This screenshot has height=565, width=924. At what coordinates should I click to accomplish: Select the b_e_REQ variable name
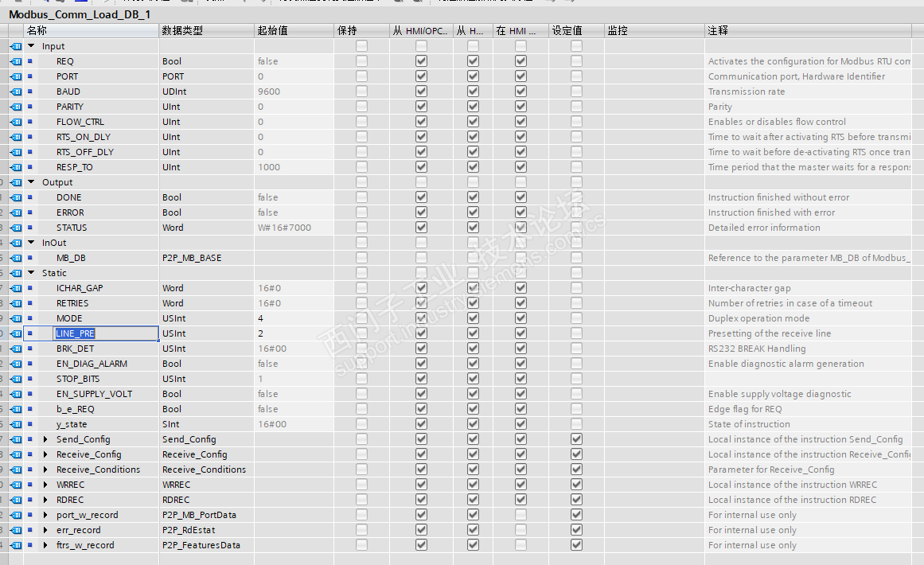76,410
